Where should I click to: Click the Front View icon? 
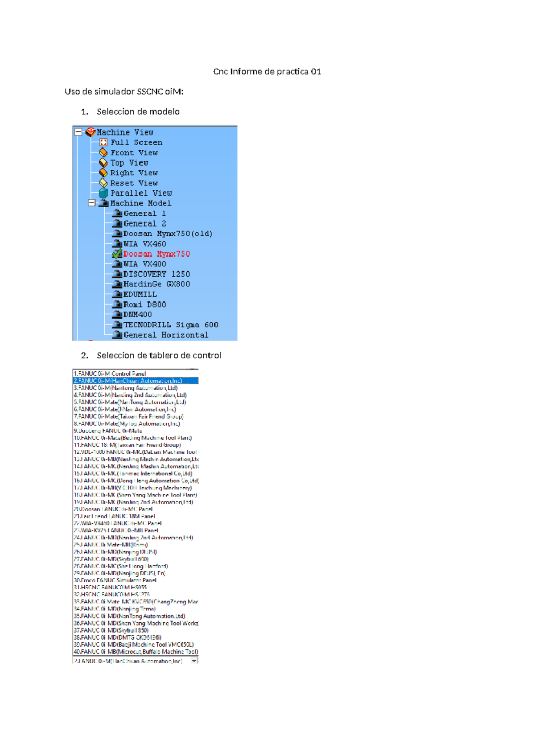click(x=103, y=152)
